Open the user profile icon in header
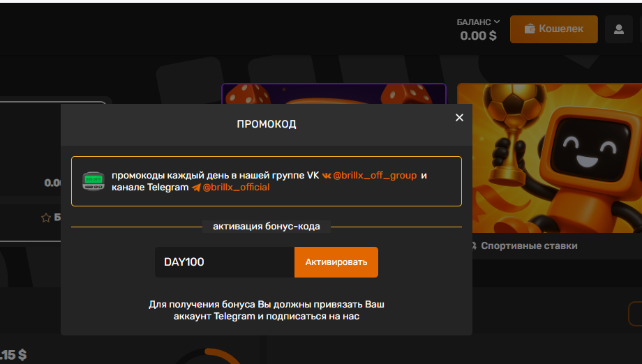 point(619,29)
